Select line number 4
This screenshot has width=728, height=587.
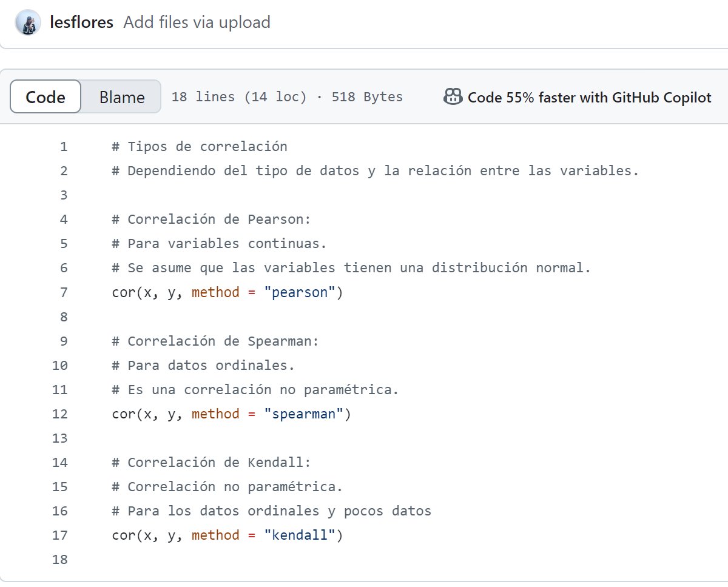tap(64, 220)
